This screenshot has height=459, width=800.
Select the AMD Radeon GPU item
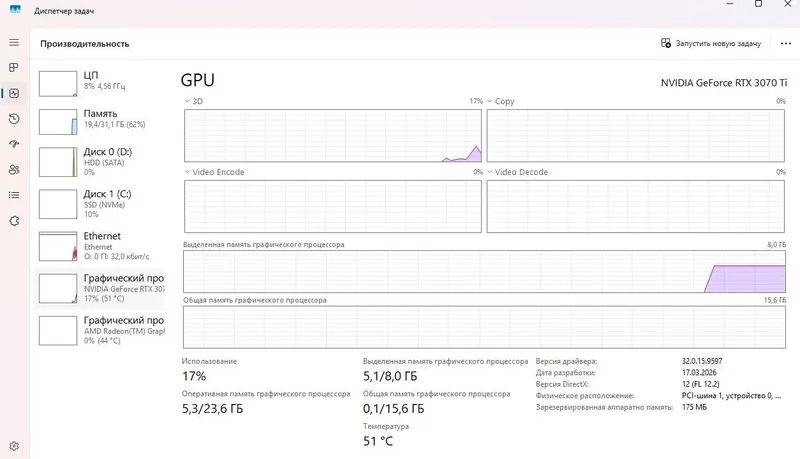click(x=100, y=330)
